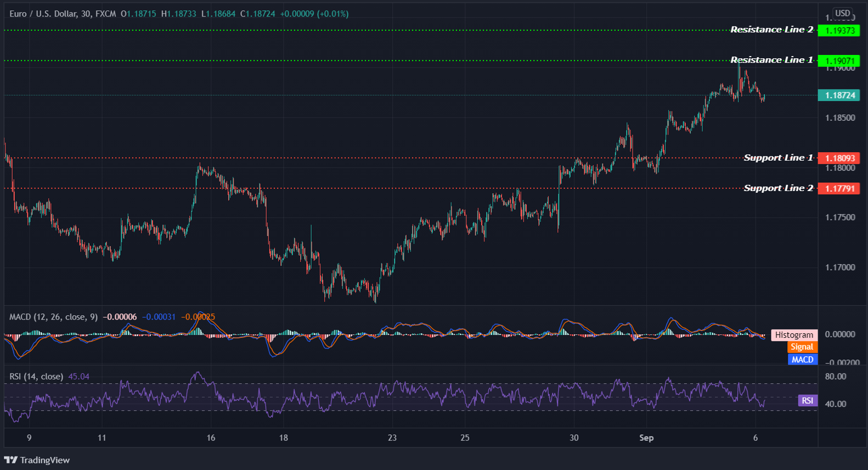Click date 9 on the time axis

(x=29, y=438)
